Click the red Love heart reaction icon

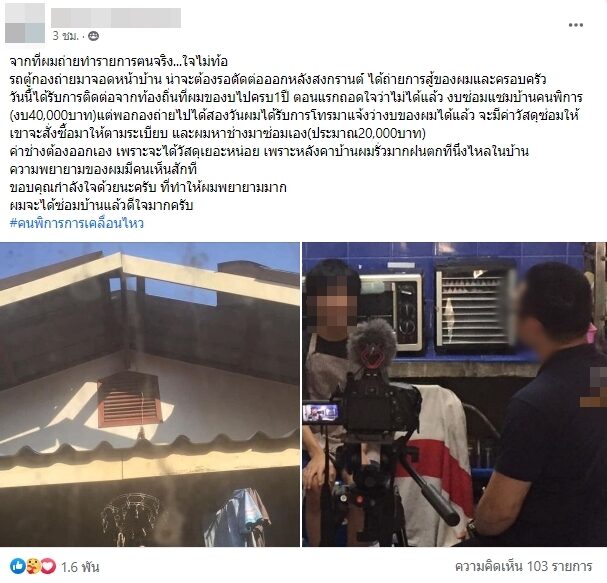[48, 567]
